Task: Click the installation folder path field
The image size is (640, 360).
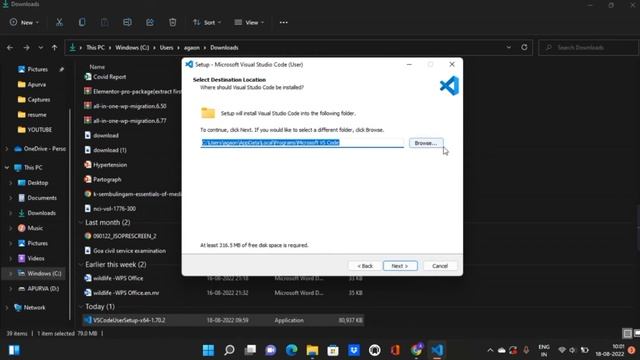Action: pos(302,143)
